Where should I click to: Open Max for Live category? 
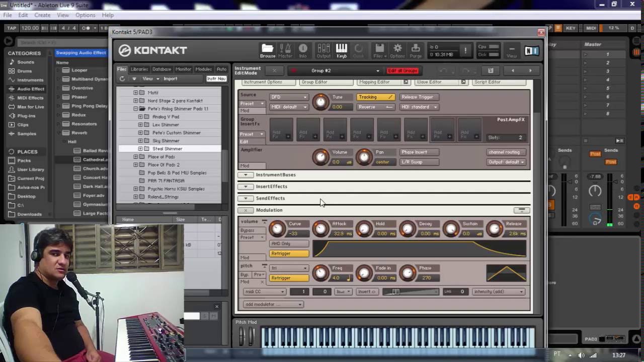[31, 107]
